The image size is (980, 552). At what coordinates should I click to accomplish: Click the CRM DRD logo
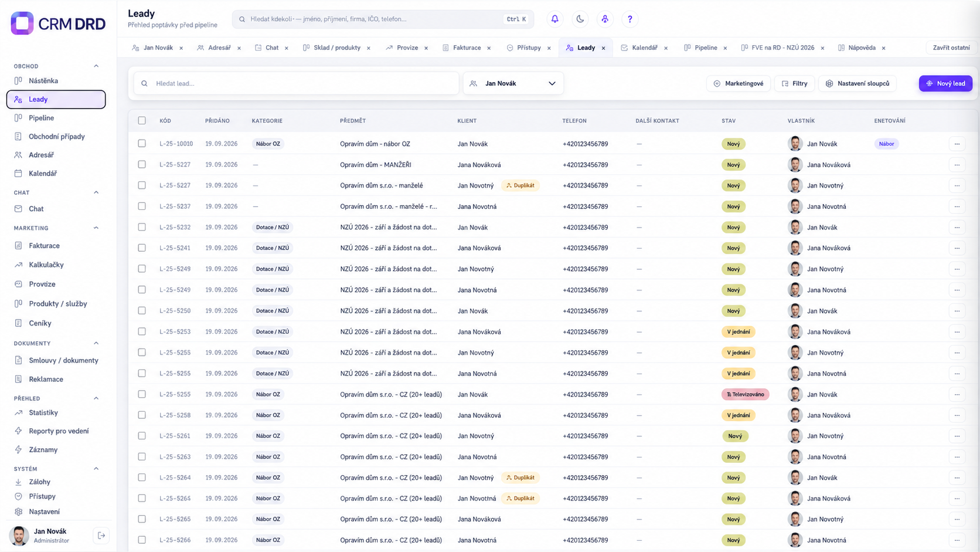point(57,23)
